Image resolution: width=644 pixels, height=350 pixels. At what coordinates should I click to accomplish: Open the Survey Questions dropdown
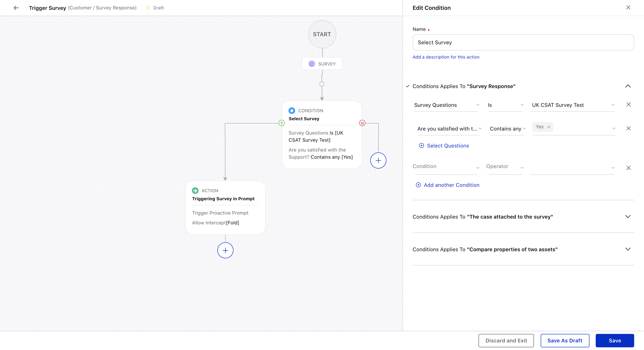click(447, 105)
